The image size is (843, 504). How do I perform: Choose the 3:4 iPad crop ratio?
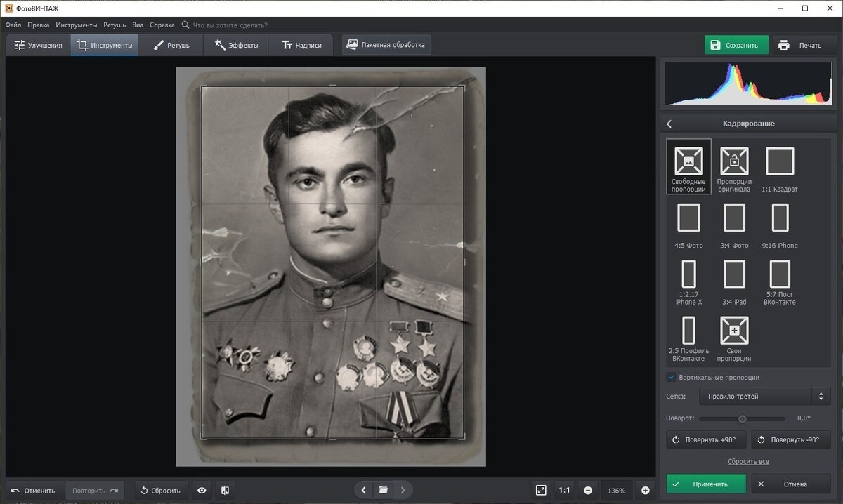coord(734,282)
